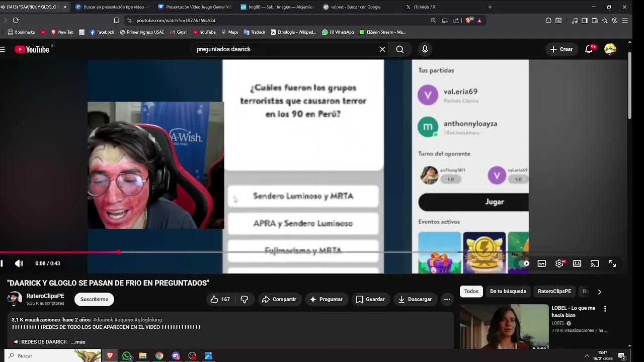Open WhatsApp from the taskbar
The height and width of the screenshot is (362, 644).
(x=127, y=356)
